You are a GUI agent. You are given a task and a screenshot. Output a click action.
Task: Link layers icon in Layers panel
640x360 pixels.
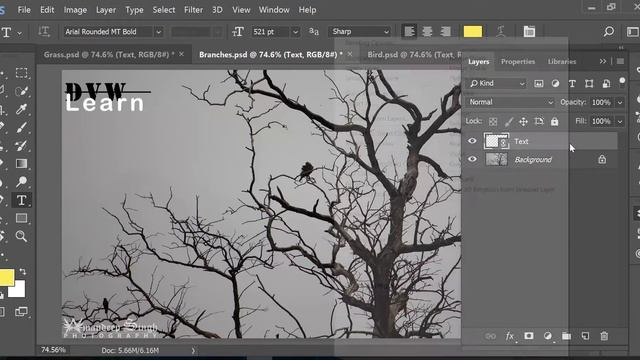[491, 336]
